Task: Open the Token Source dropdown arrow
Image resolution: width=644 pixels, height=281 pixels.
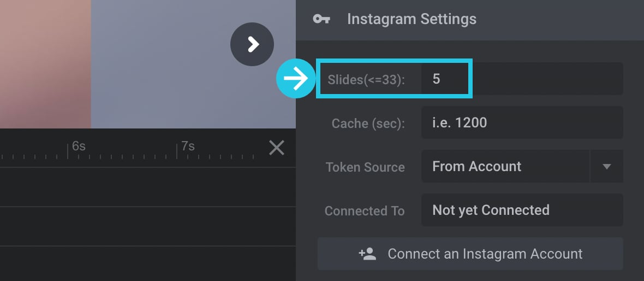Action: pos(607,166)
